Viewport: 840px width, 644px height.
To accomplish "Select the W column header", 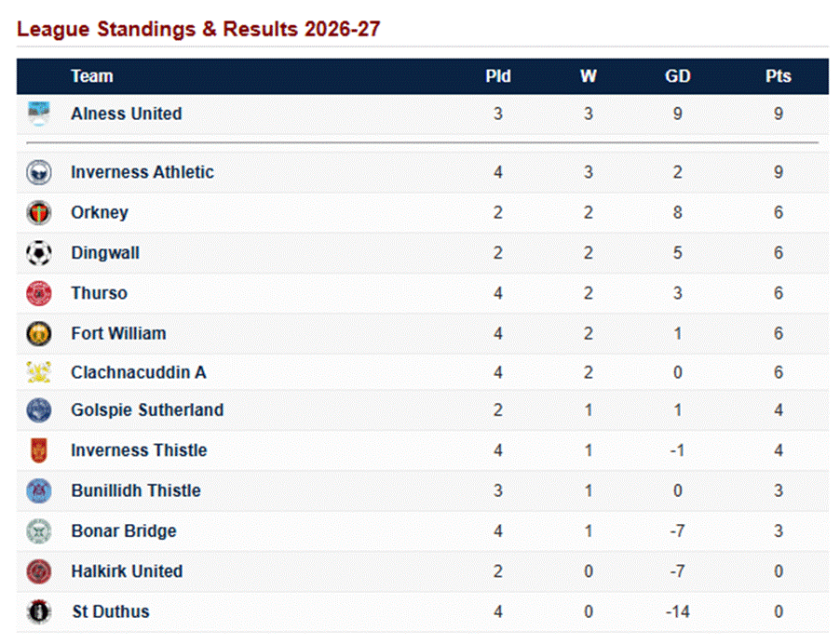I will pos(589,76).
